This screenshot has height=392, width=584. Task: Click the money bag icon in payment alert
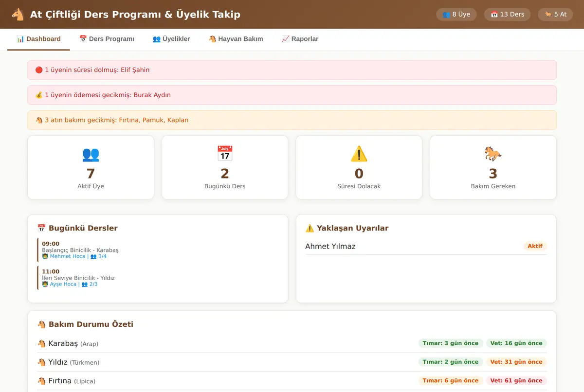(x=39, y=95)
